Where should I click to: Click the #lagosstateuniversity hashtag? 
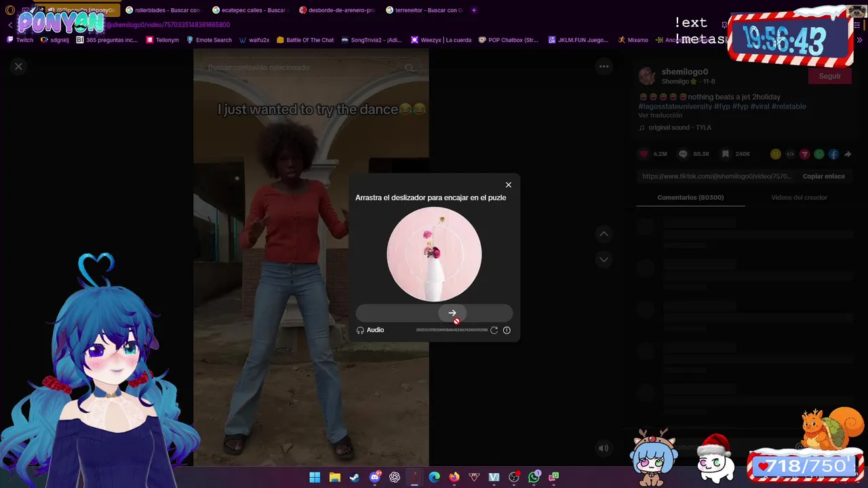[x=675, y=106]
